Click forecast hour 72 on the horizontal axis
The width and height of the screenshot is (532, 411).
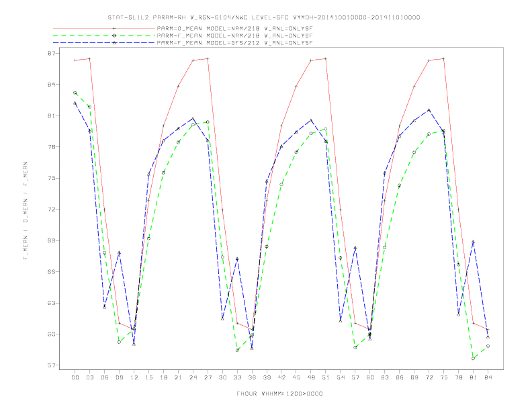(429, 377)
